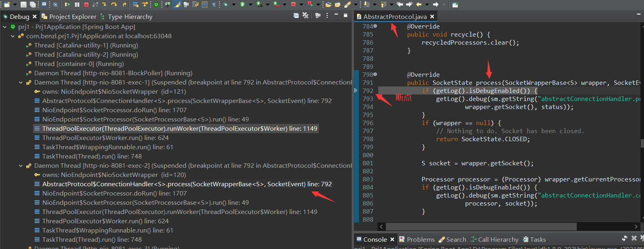The image size is (644, 249).
Task: Open the Run launch dropdown arrow
Action: (251, 4)
